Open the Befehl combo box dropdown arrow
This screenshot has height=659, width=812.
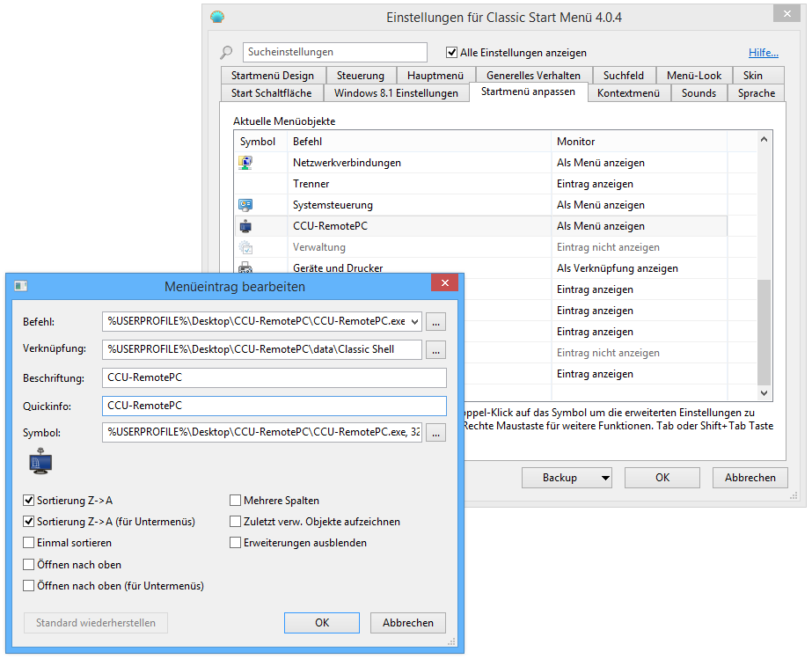(x=415, y=322)
